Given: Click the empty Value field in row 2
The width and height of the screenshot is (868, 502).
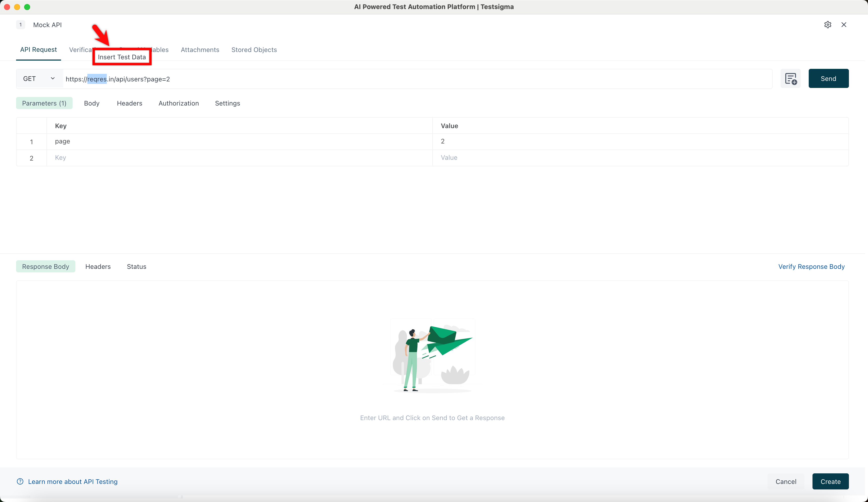Looking at the screenshot, I should click(640, 158).
